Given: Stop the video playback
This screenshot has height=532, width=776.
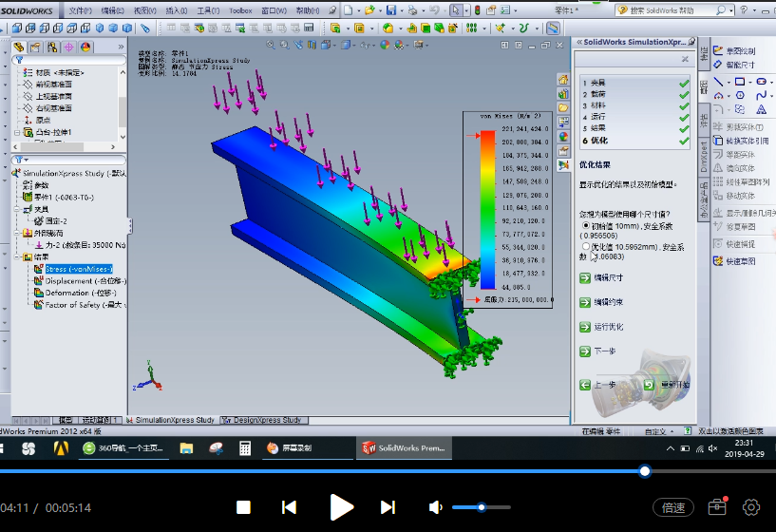Looking at the screenshot, I should pyautogui.click(x=243, y=507).
